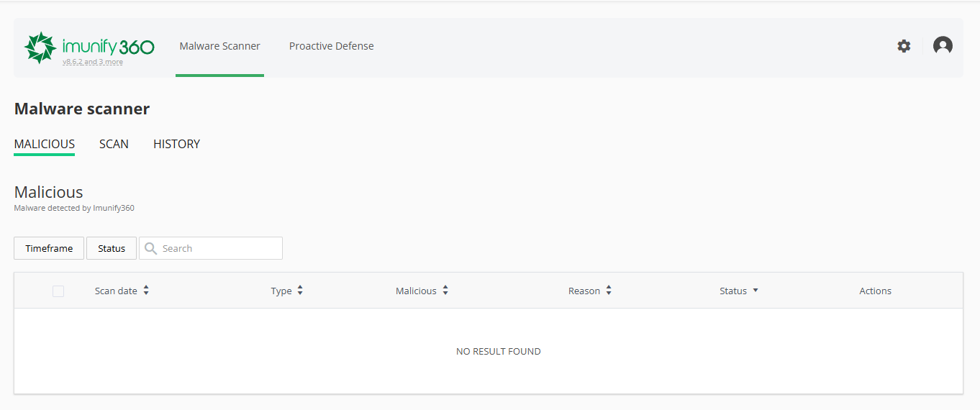The width and height of the screenshot is (980, 410).
Task: Tick the select-all checkbox in the table header
Action: pos(58,291)
